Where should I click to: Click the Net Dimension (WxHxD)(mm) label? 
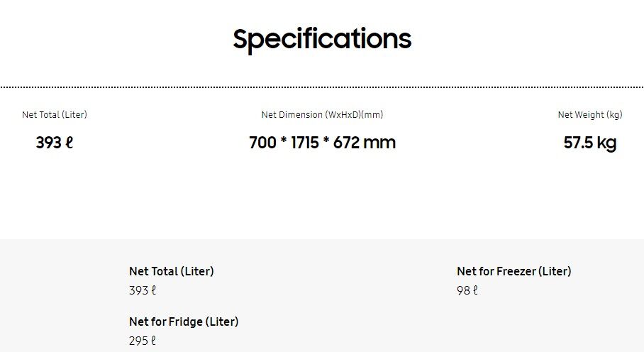322,115
